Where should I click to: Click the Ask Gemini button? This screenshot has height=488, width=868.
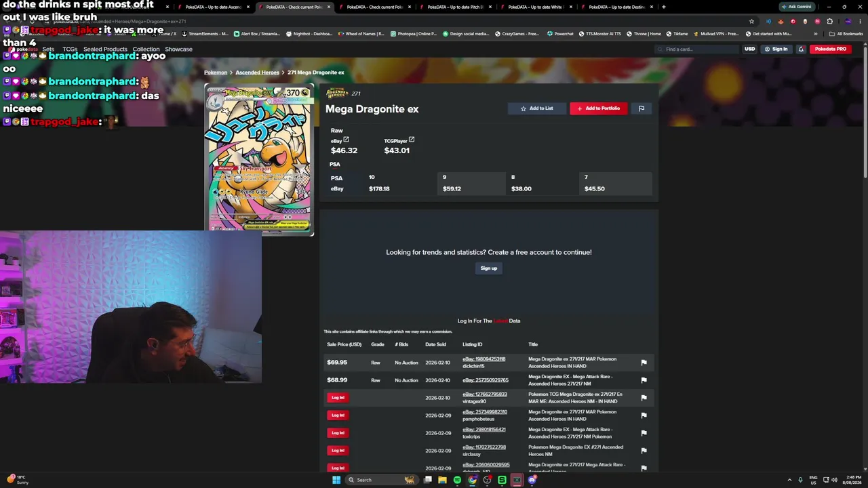[797, 7]
